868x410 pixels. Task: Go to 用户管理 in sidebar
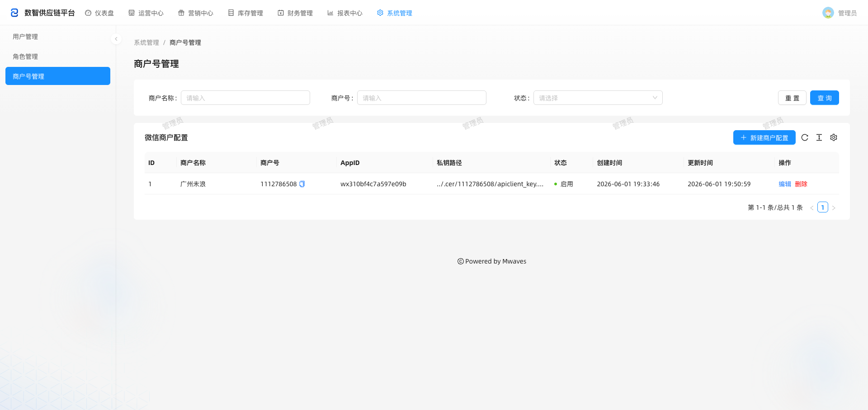58,37
